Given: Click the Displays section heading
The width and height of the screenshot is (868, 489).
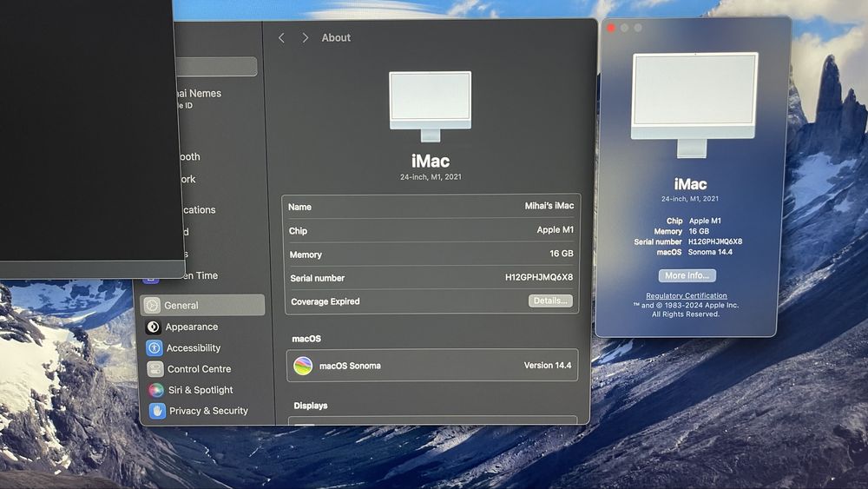Looking at the screenshot, I should (311, 406).
